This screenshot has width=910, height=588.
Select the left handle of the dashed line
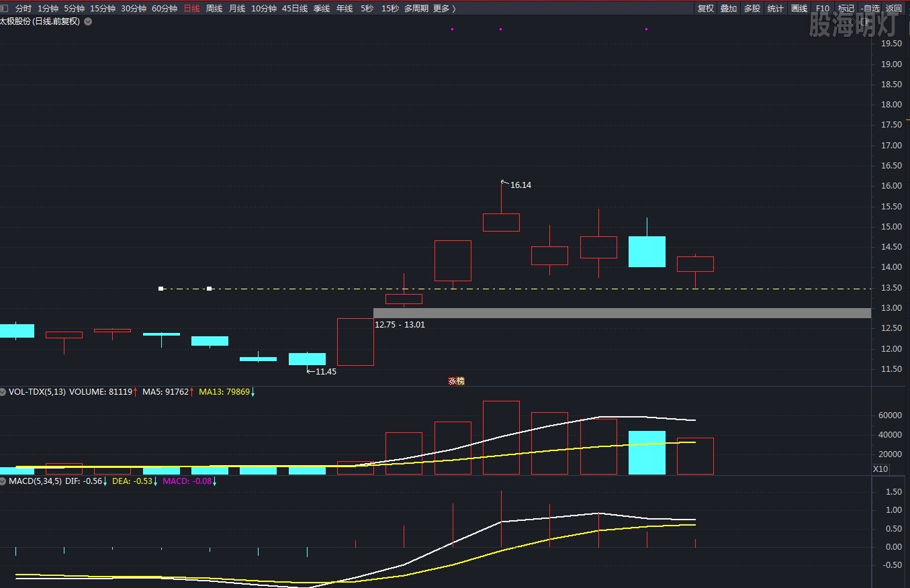(161, 289)
